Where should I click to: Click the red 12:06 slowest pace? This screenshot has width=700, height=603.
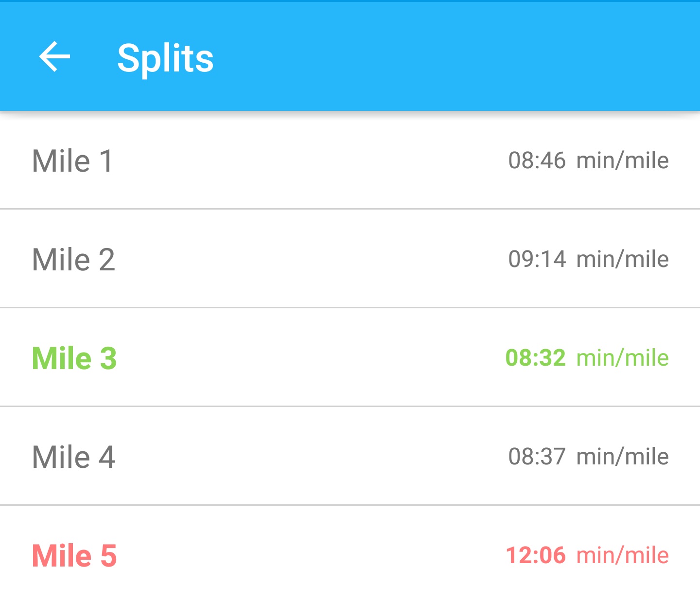tap(535, 555)
